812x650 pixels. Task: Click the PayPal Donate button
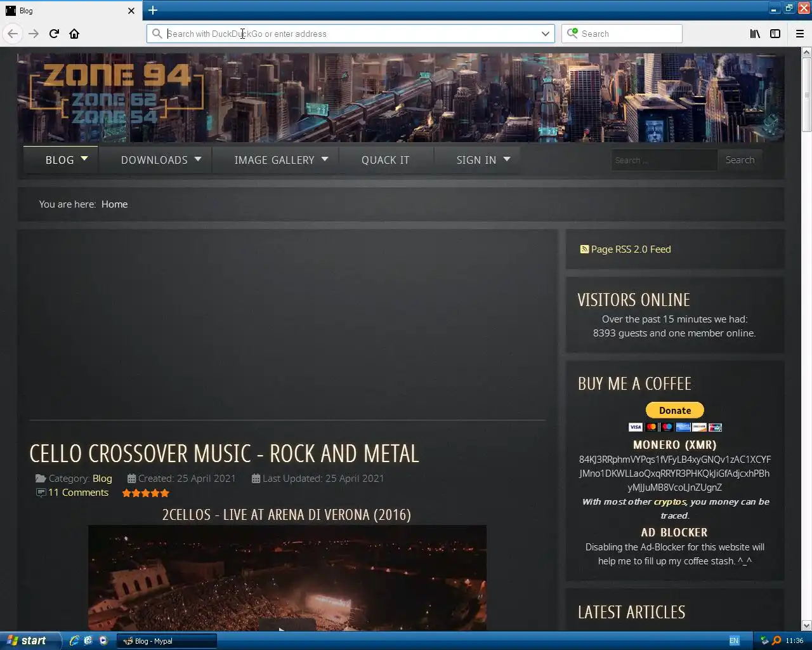(x=674, y=410)
